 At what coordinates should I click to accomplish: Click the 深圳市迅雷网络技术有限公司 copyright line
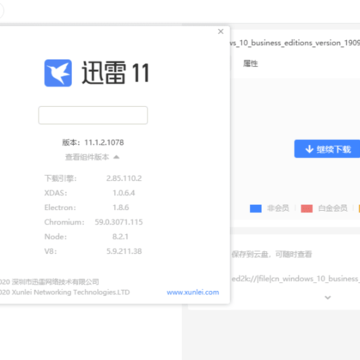pyautogui.click(x=49, y=282)
